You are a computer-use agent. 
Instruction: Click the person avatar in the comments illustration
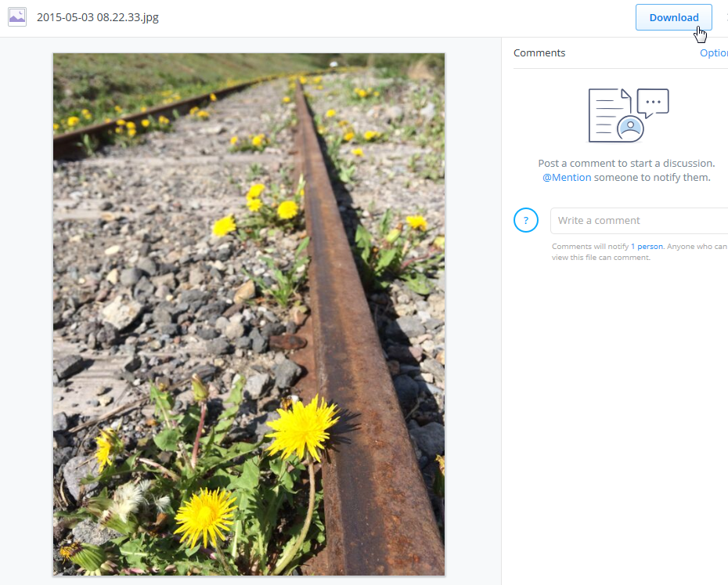[x=630, y=128]
